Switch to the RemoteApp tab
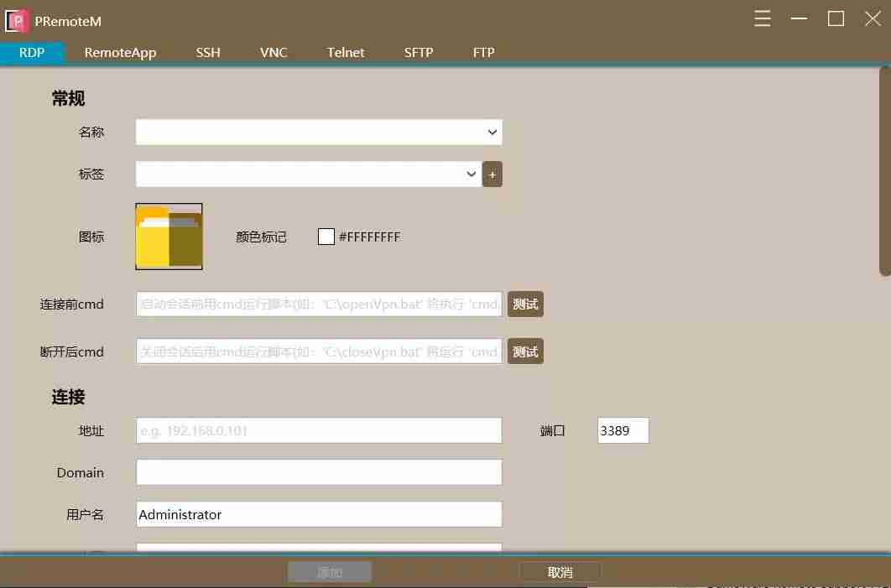This screenshot has height=588, width=891. point(120,52)
